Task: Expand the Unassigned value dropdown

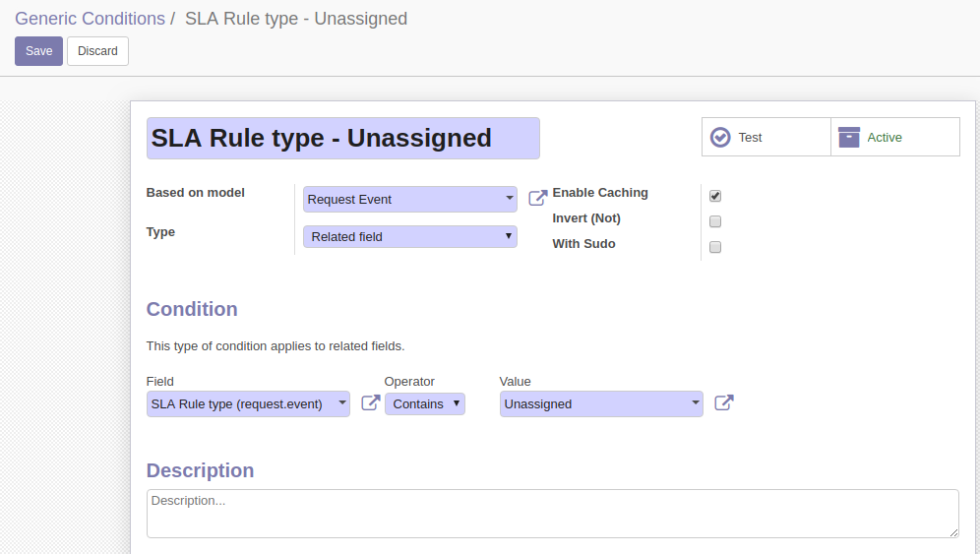Action: click(x=601, y=403)
